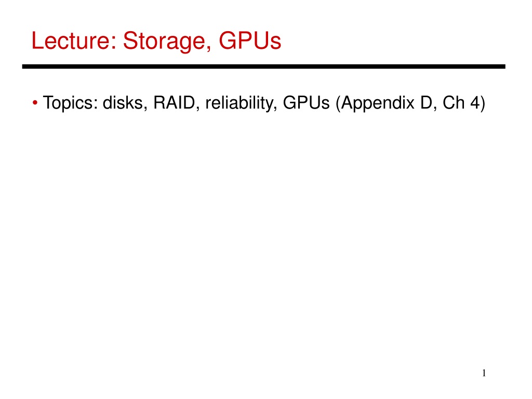Place the cursor on the word "reliability,"
This screenshot has height=399, width=532.
(241, 103)
